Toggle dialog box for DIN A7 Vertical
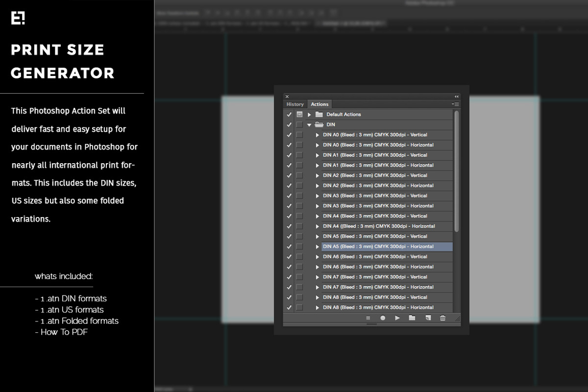The image size is (588, 392). pos(299,277)
